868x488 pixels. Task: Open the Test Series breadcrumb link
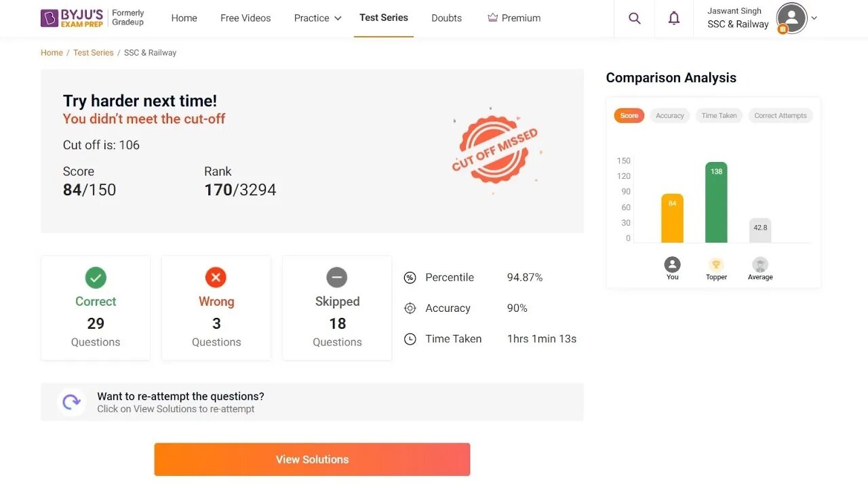click(x=94, y=53)
